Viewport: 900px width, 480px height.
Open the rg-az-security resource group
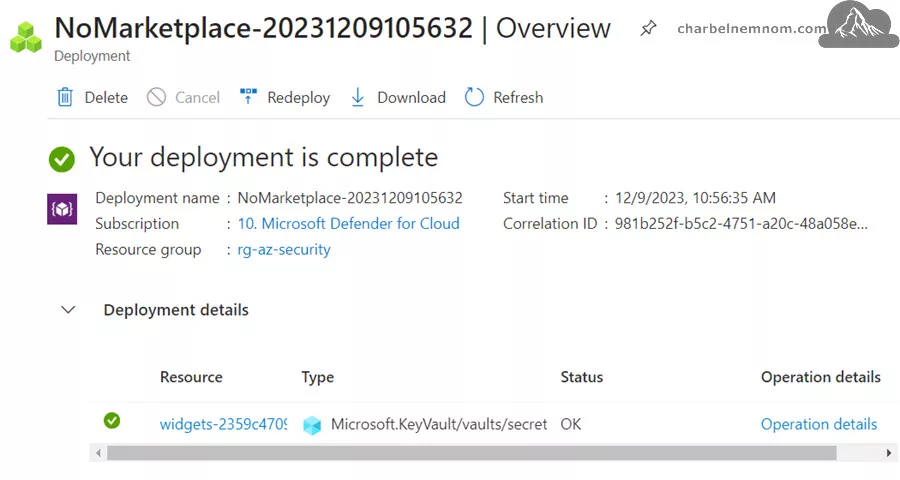click(284, 250)
